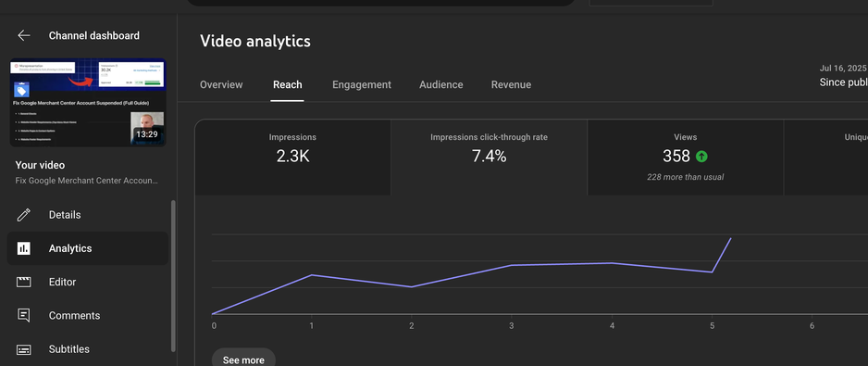Image resolution: width=868 pixels, height=366 pixels.
Task: Click the 'Video analytics' heading
Action: tap(255, 41)
